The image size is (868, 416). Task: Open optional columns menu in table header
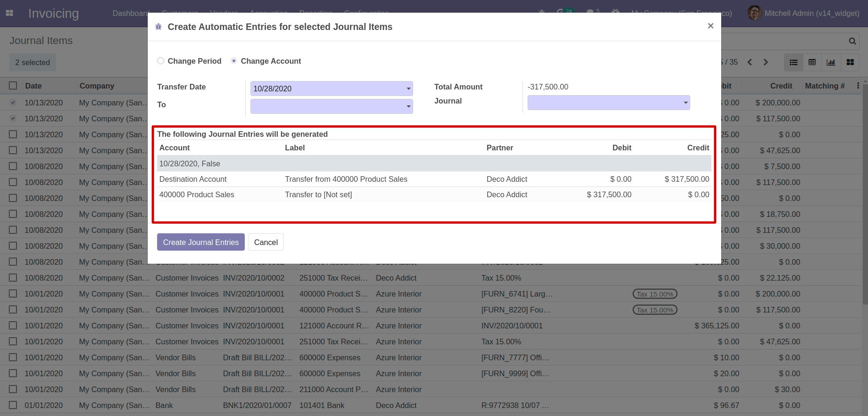tap(858, 86)
